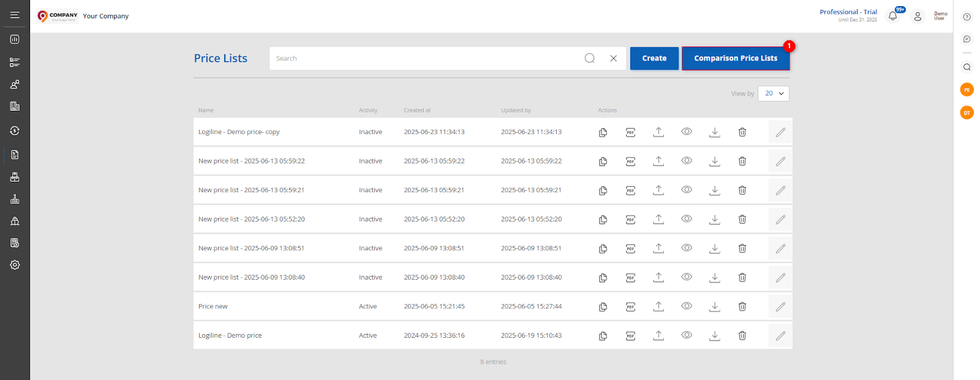
Task: Delete the Logiline - Demo price- copy list
Action: click(742, 132)
